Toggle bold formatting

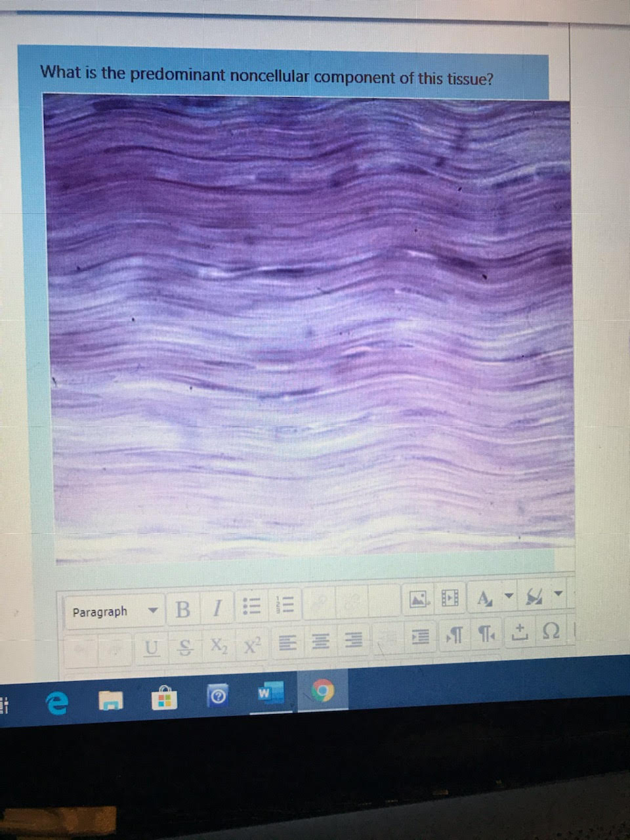coord(183,609)
